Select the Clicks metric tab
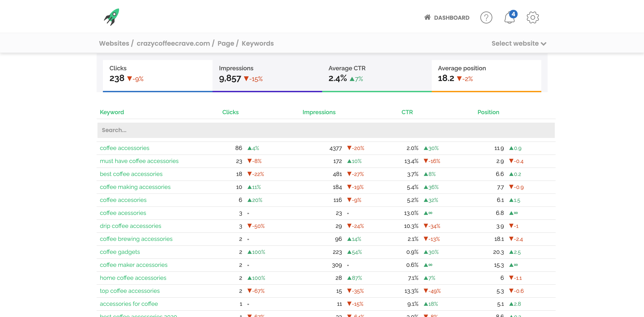 point(157,75)
